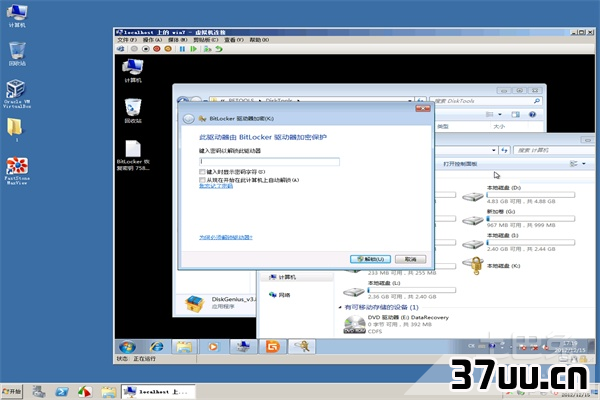This screenshot has height=400, width=600.
Task: Open the 媒体(M) menu
Action: pos(178,40)
